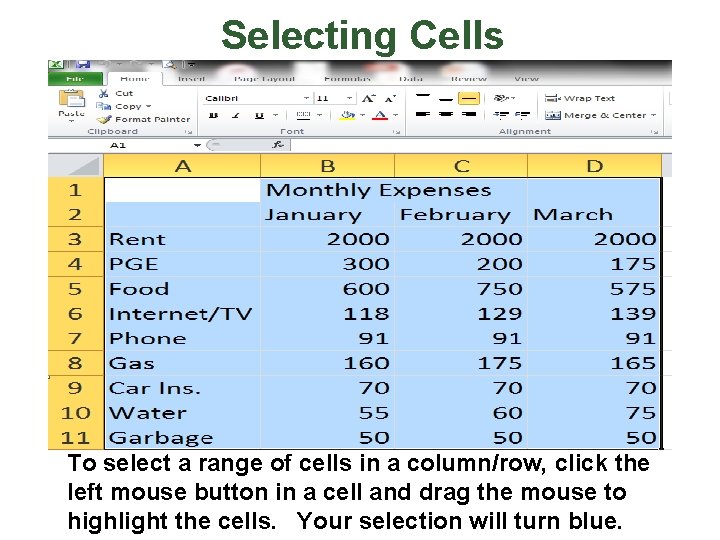Open the Paste options arrow below Paste

[72, 121]
